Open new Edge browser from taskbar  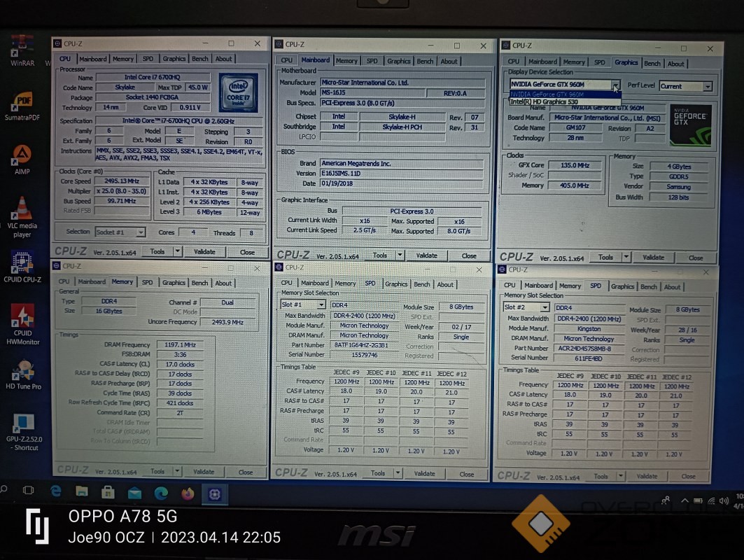tap(161, 493)
